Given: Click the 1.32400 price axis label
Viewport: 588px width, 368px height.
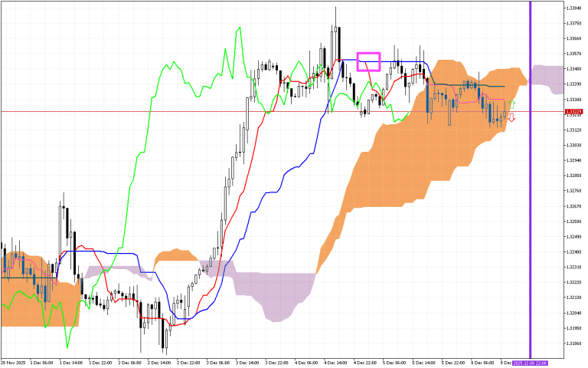Looking at the screenshot, I should click(573, 251).
